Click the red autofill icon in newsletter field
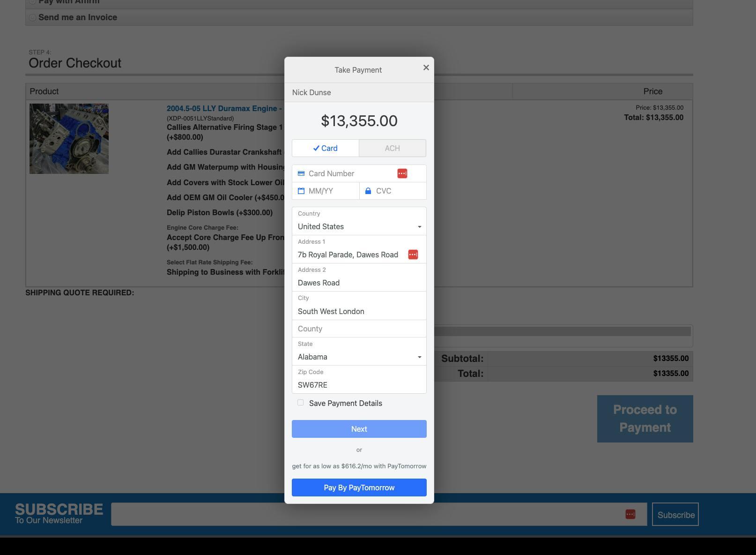756x555 pixels. [630, 514]
